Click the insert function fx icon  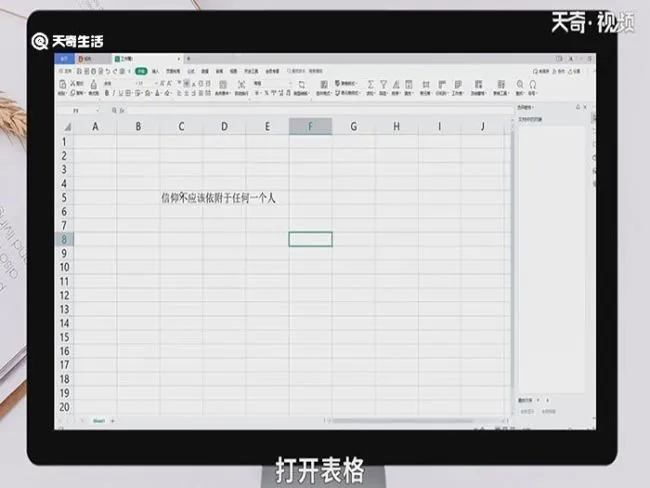pos(122,111)
